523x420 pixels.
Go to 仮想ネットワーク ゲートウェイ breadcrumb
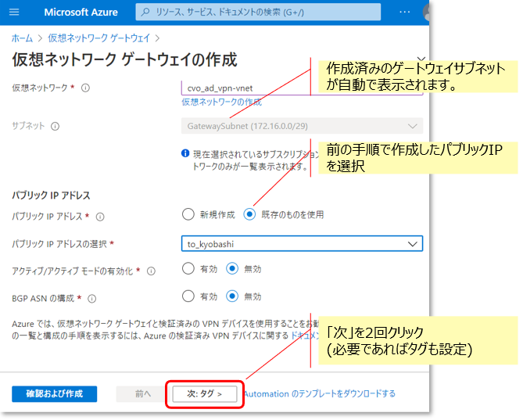99,38
